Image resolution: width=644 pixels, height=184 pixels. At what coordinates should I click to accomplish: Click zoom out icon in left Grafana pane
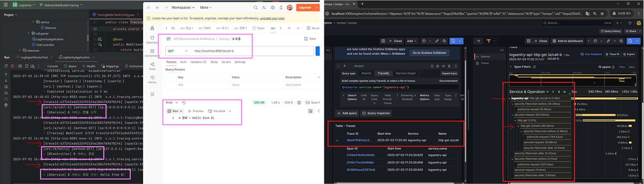(x=444, y=41)
